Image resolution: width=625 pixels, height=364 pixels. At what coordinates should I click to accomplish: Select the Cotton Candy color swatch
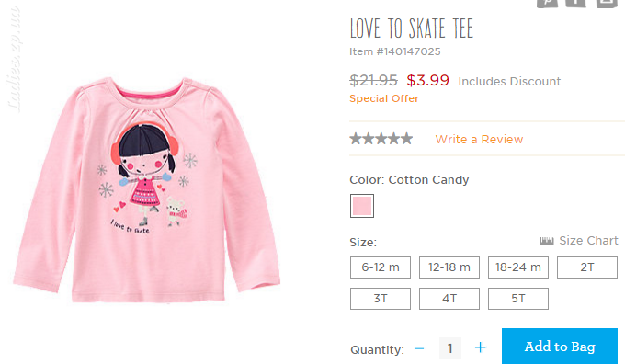[362, 206]
